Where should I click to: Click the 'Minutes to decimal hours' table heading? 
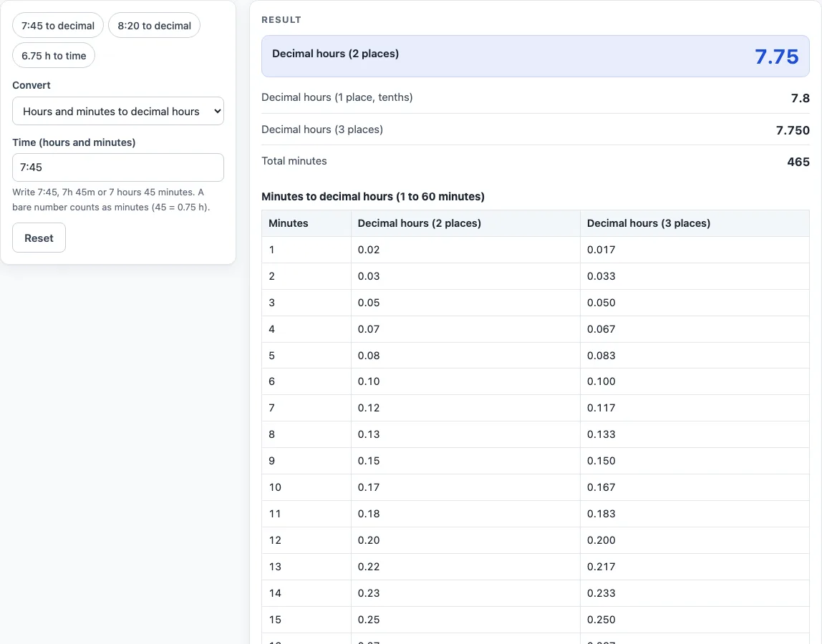[373, 197]
